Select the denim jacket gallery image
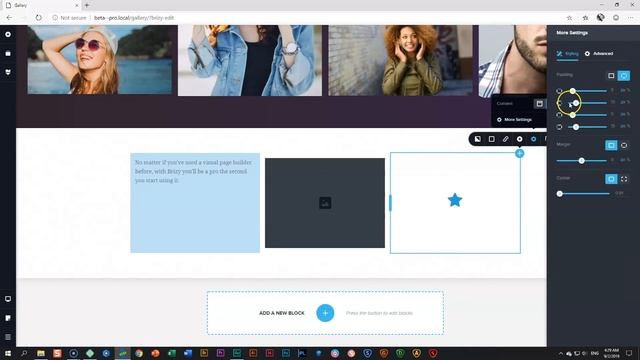 (250, 60)
